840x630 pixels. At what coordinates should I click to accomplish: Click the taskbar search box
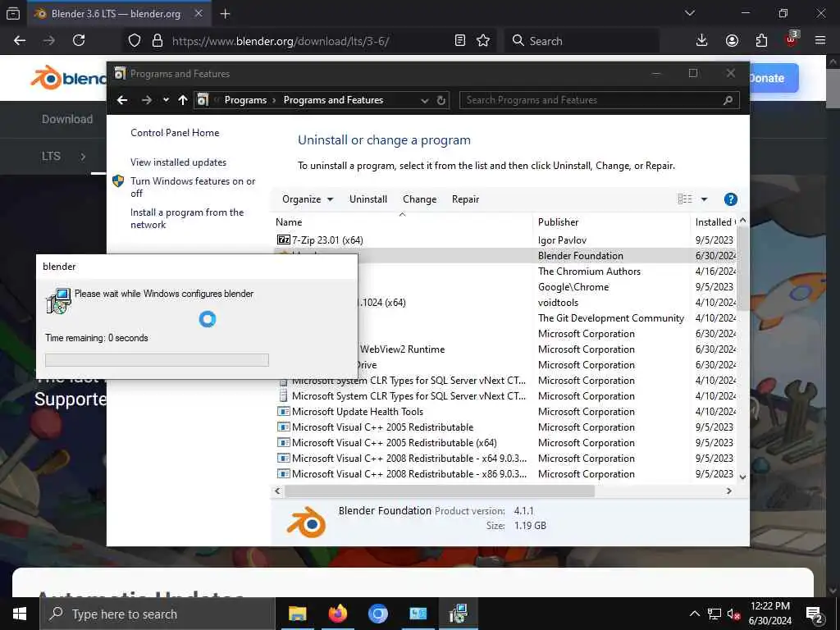[x=157, y=614]
